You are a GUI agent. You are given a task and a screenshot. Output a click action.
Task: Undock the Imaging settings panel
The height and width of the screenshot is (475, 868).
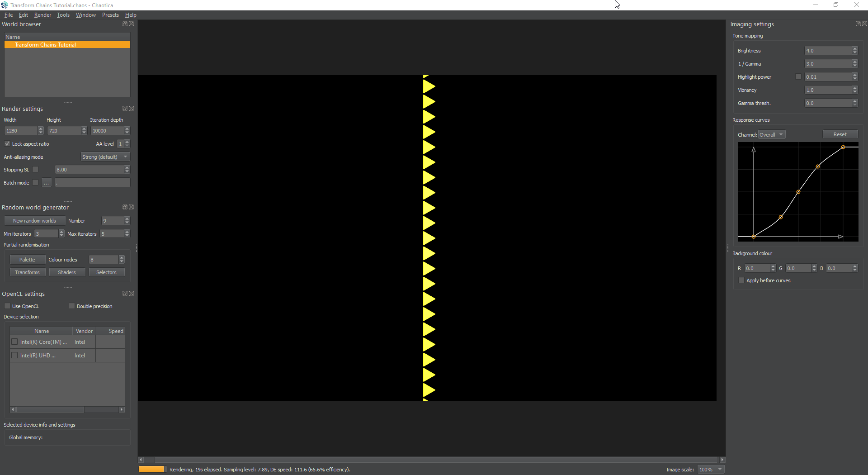(858, 24)
